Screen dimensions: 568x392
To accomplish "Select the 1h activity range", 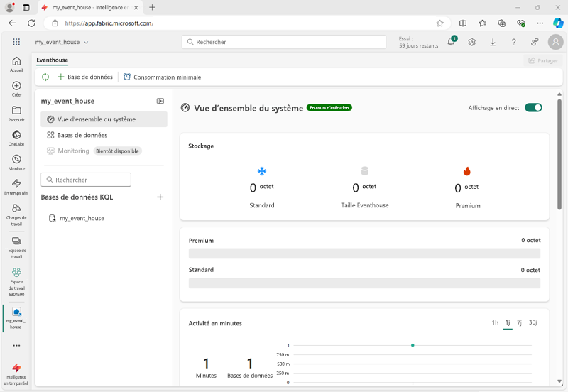I will click(x=495, y=322).
